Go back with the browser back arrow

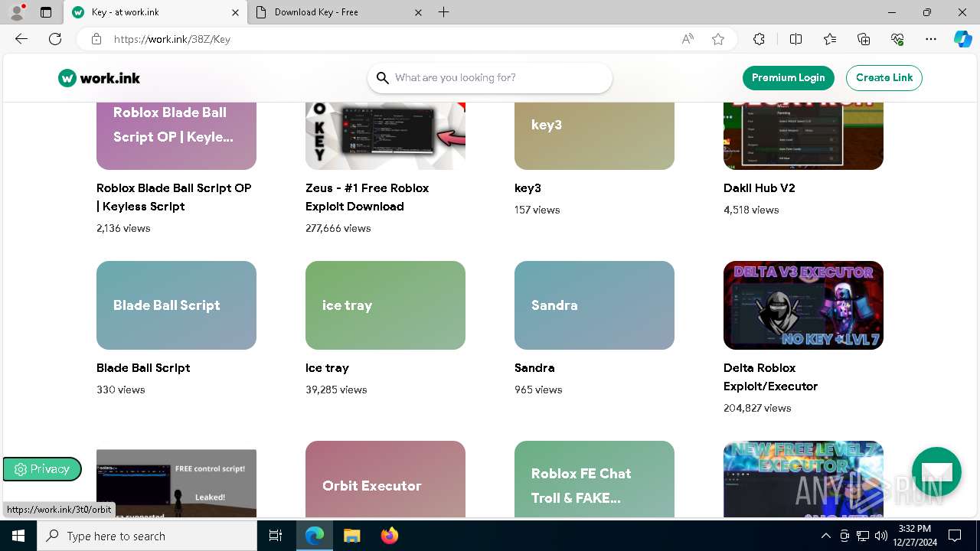(x=21, y=39)
